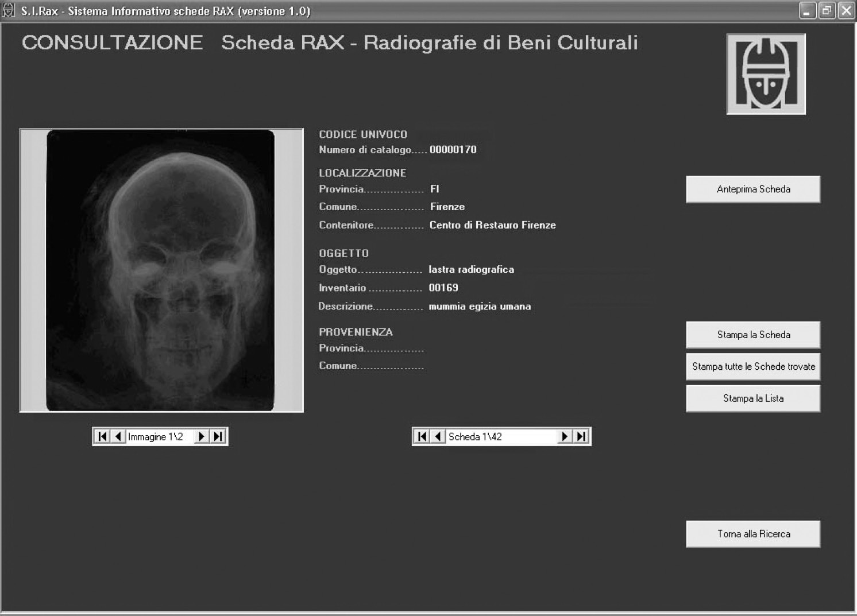Click the OGGETTO section heading
The height and width of the screenshot is (616, 857).
tap(343, 253)
